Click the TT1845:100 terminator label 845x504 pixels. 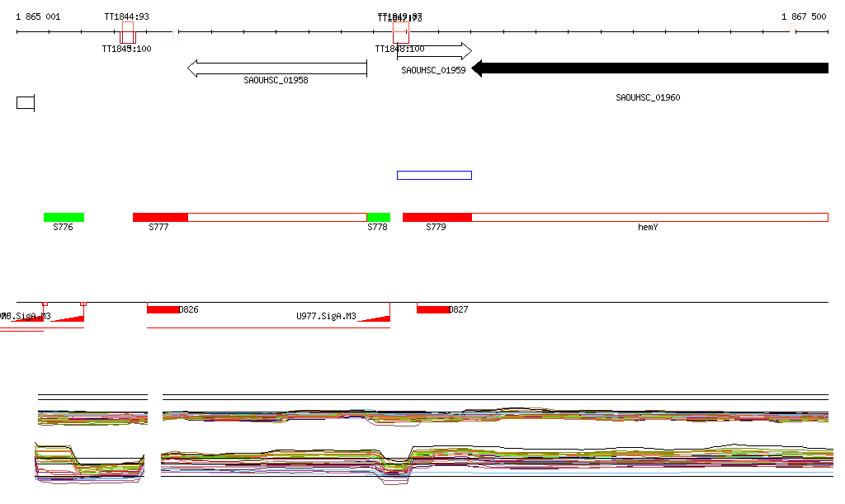click(x=126, y=49)
